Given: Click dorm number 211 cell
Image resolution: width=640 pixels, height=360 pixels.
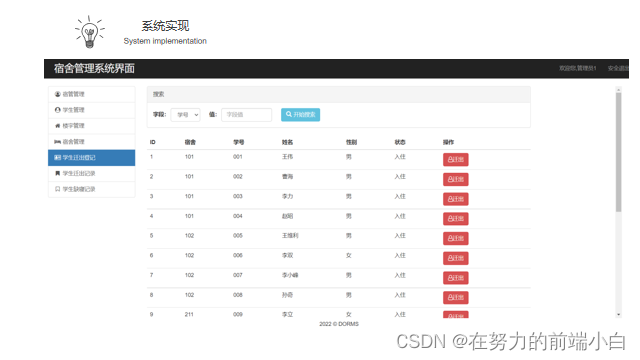Looking at the screenshot, I should click(x=189, y=314).
